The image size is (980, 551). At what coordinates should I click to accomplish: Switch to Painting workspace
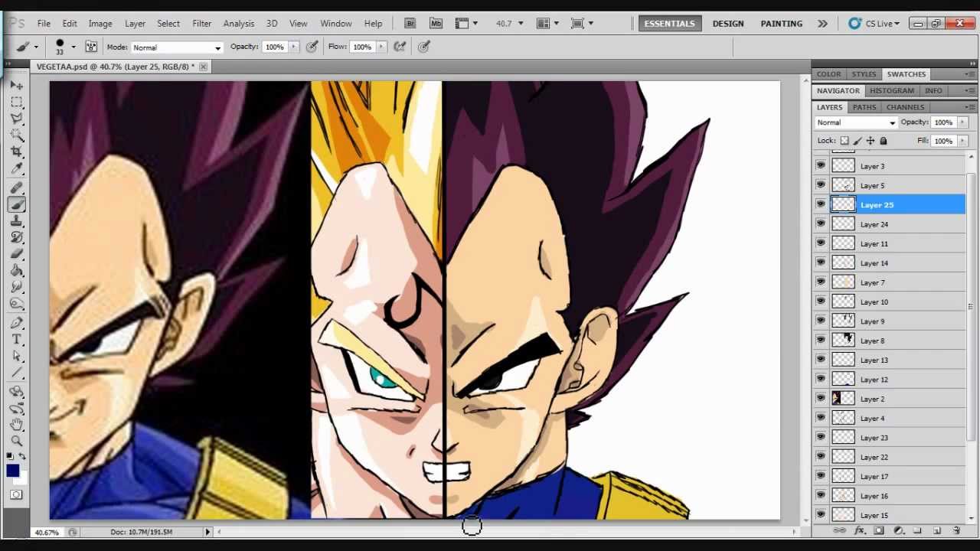point(782,24)
